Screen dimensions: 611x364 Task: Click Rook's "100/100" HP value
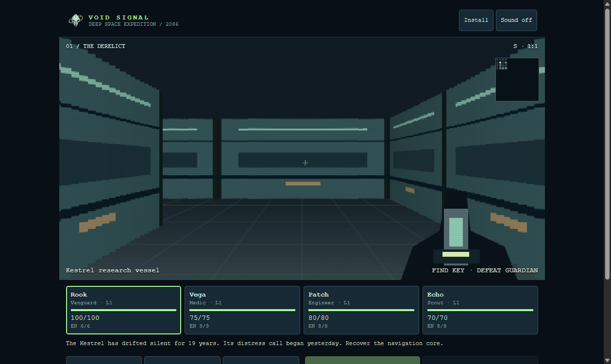pos(85,318)
